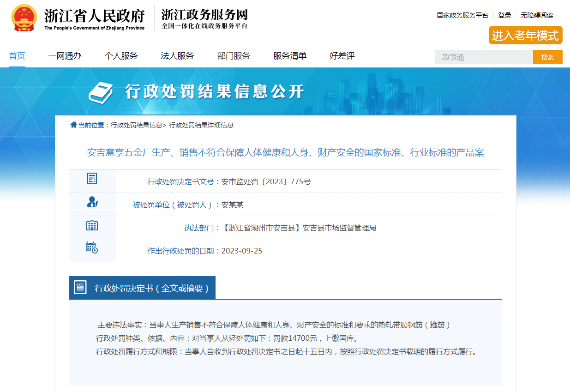
Task: Click the 行政处罚结果详细信息 breadcrumb
Action: (x=201, y=125)
